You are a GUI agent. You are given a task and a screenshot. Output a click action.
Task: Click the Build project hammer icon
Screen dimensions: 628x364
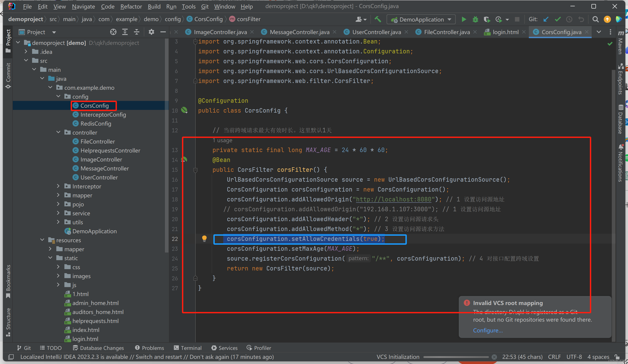[x=378, y=20]
